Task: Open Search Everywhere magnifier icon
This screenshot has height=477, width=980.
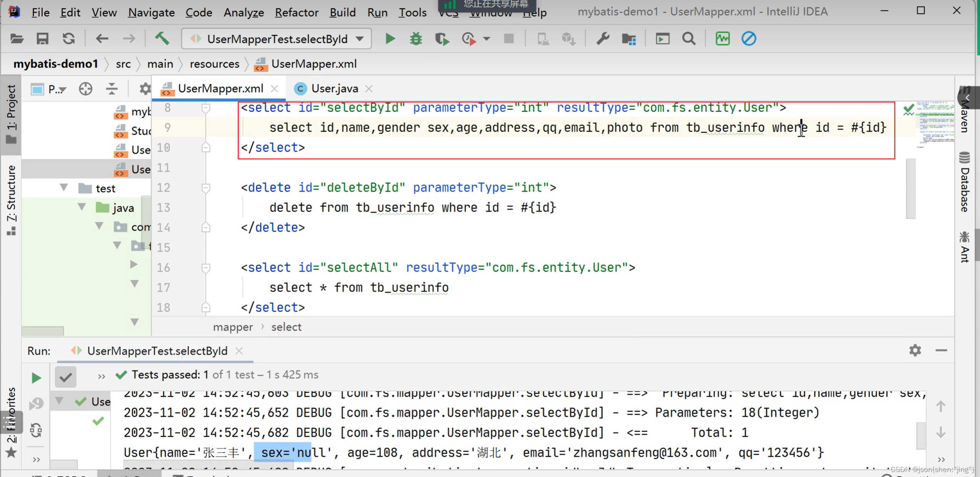Action: point(688,39)
